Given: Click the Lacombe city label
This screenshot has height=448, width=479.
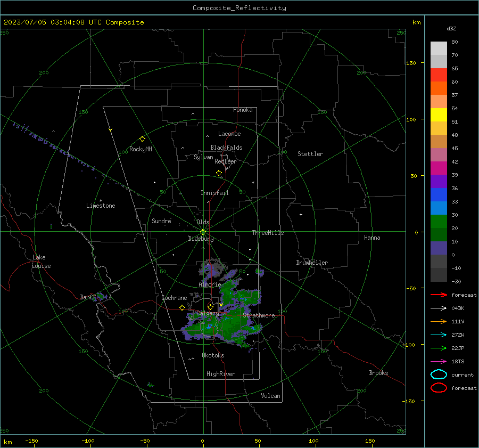Looking at the screenshot, I should [229, 134].
